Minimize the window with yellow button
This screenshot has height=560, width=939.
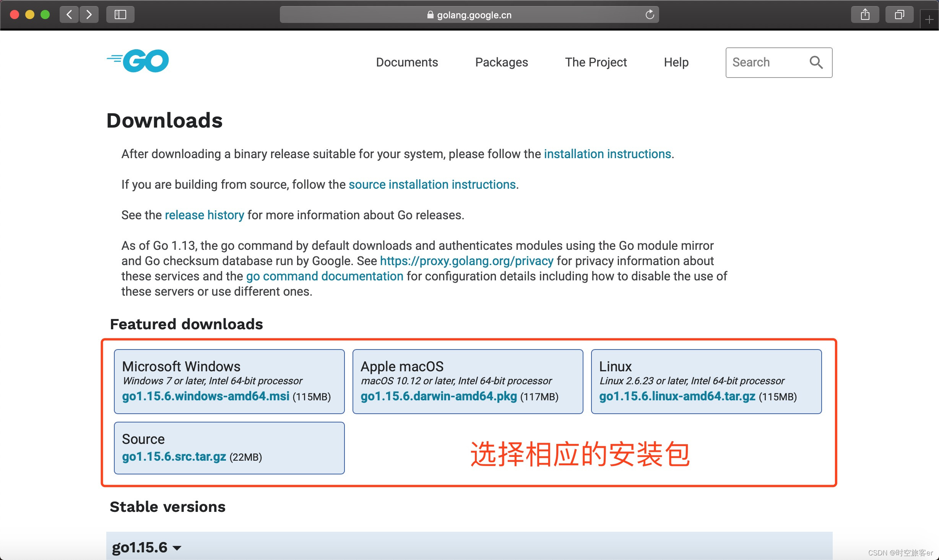(30, 15)
